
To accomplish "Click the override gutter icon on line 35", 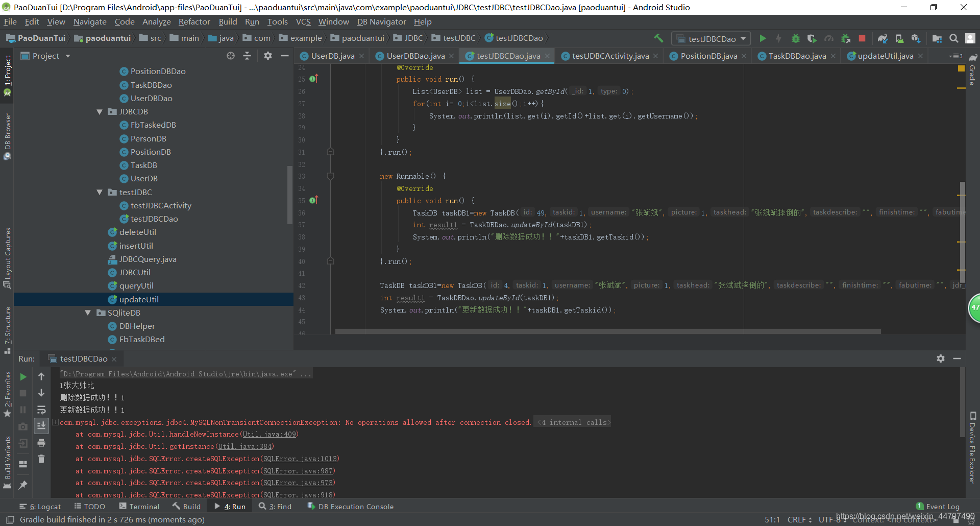I will pos(313,200).
